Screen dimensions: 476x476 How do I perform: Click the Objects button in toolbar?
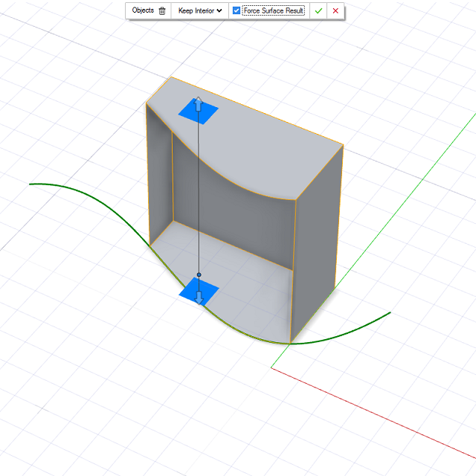(143, 11)
